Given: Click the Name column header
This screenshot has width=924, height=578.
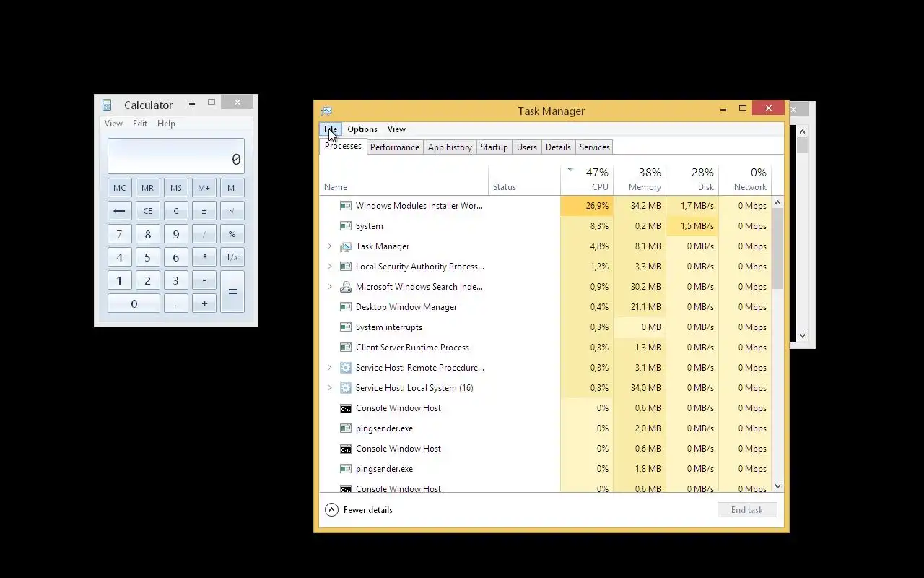Looking at the screenshot, I should (x=404, y=179).
